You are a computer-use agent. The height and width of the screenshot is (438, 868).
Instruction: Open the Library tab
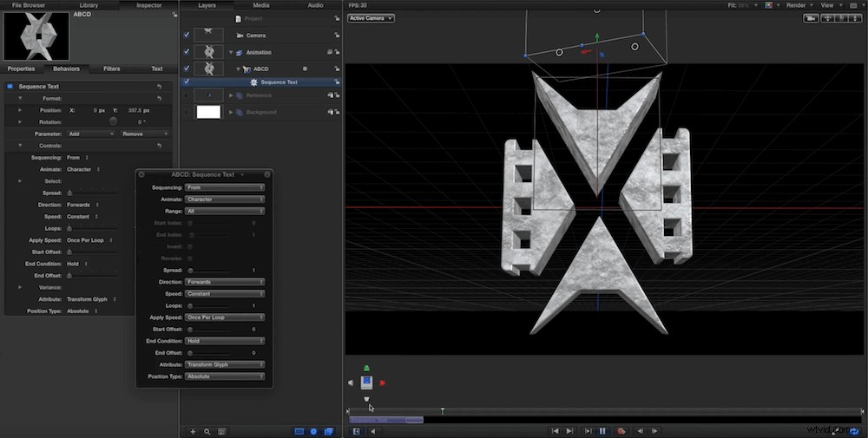[89, 5]
